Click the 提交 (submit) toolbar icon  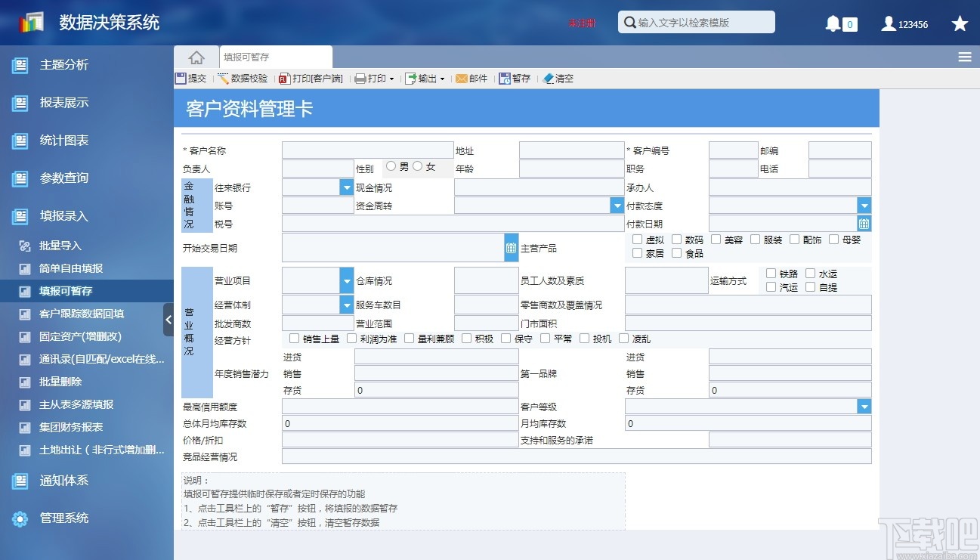(x=190, y=78)
